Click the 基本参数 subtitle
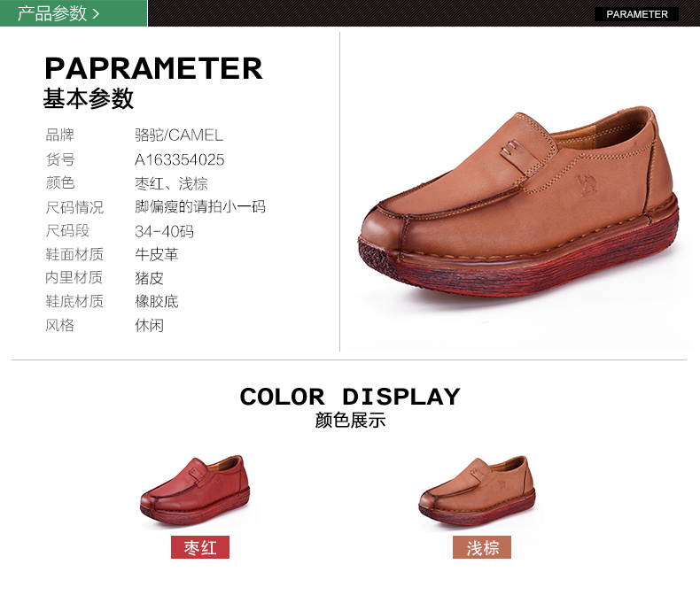The height and width of the screenshot is (603, 700). point(89,98)
